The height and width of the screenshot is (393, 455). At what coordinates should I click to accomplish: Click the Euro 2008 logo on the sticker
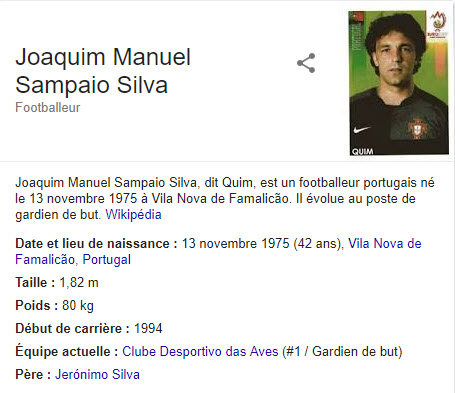(437, 24)
